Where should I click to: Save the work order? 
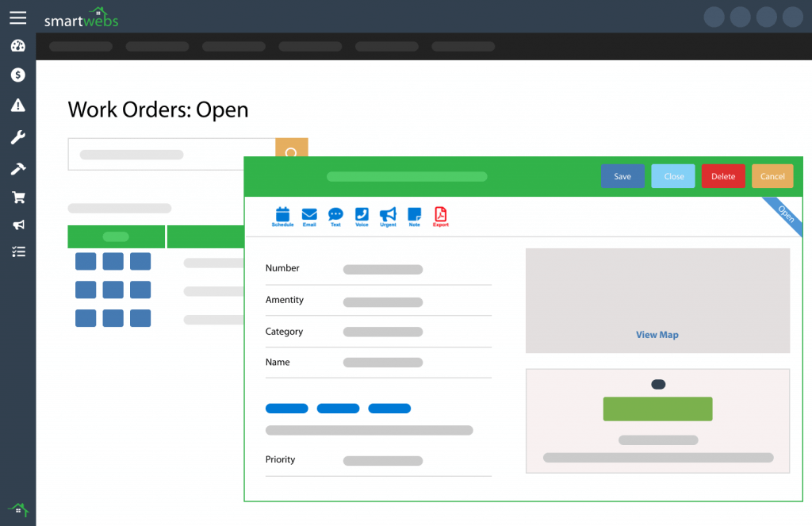click(x=622, y=176)
